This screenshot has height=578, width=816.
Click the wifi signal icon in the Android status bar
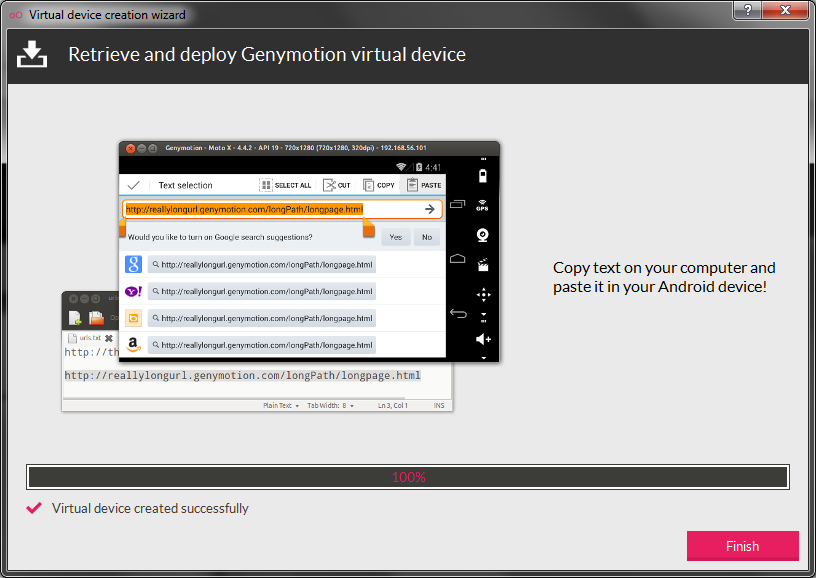pyautogui.click(x=401, y=167)
